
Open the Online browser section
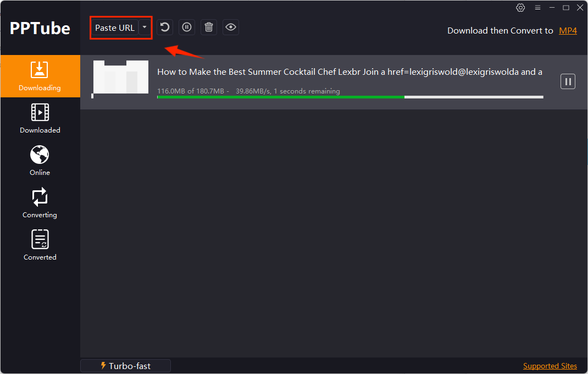point(40,161)
